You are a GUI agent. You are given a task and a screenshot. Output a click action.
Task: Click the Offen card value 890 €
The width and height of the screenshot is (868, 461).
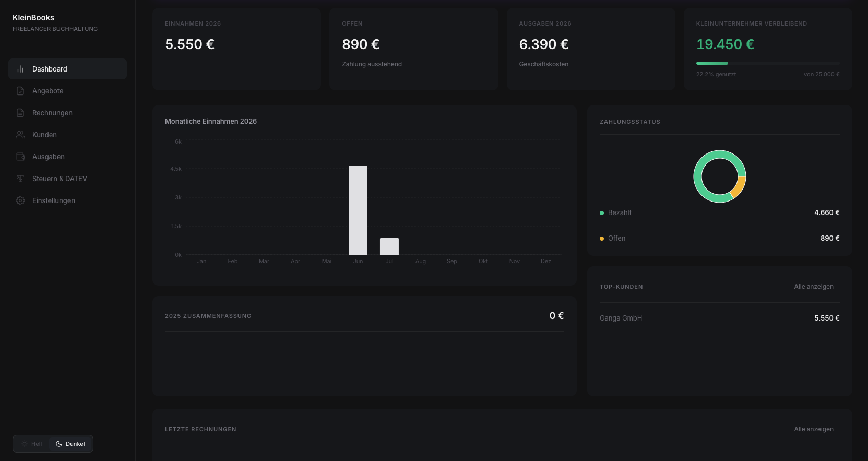point(361,44)
